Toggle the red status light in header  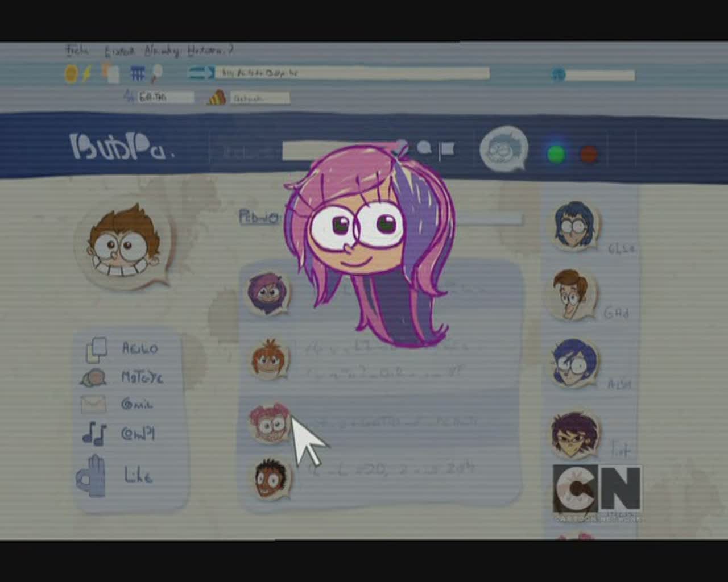[x=589, y=153]
